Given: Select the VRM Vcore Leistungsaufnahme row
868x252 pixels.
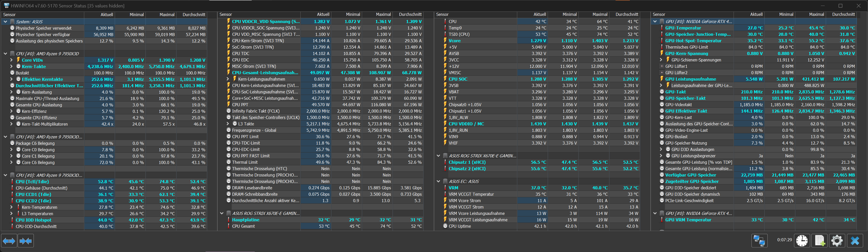Looking at the screenshot, I should pos(537,214).
